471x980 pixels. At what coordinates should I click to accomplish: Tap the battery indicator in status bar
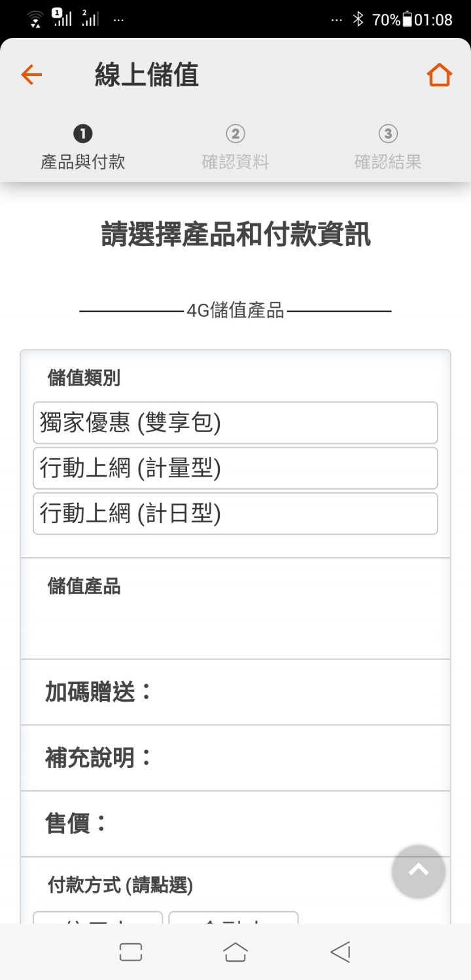point(407,20)
